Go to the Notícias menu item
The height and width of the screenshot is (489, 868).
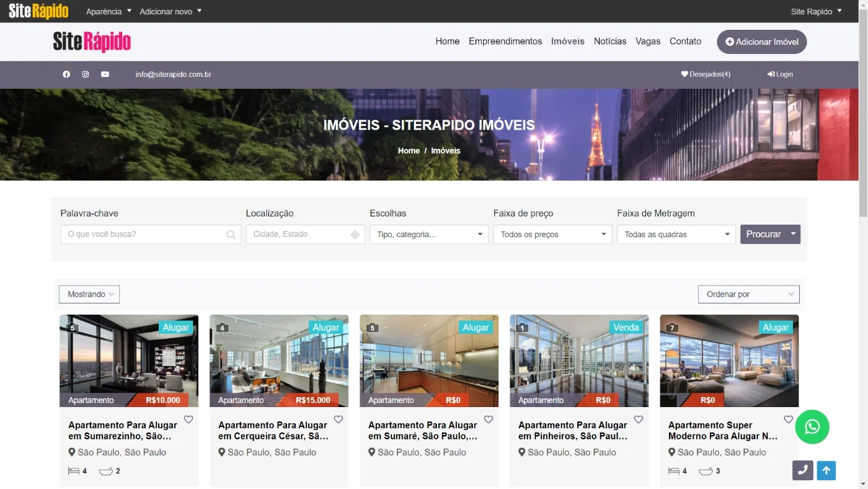click(610, 42)
